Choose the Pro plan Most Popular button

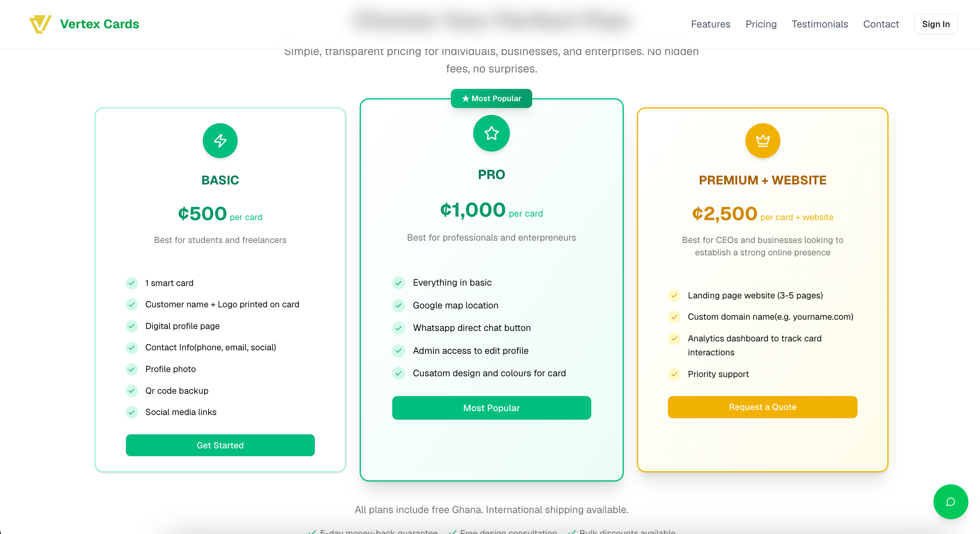[491, 408]
